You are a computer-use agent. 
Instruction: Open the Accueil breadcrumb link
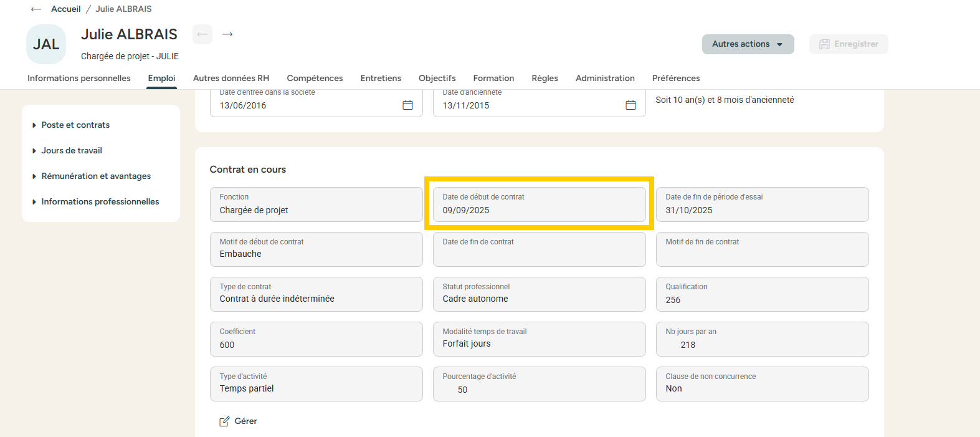[66, 9]
